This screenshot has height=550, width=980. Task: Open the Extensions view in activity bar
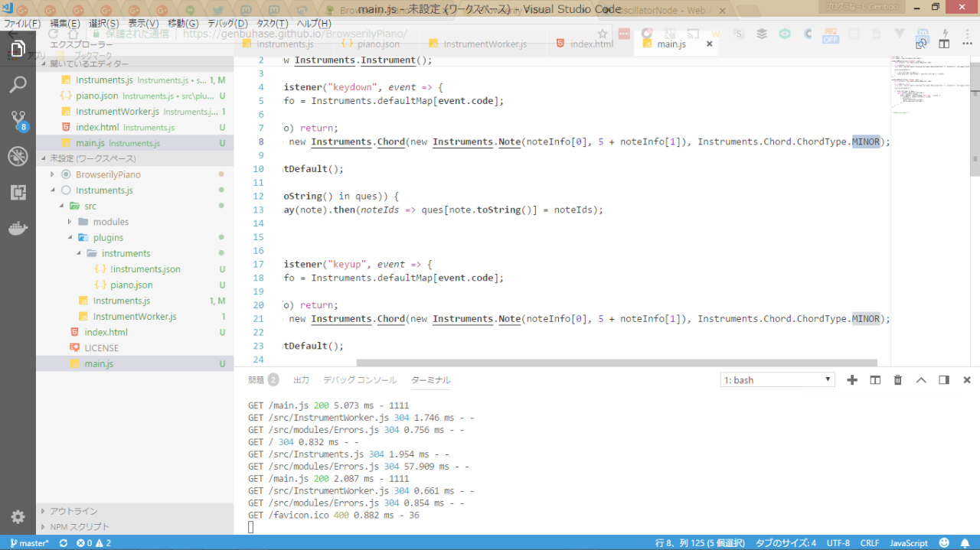click(18, 193)
